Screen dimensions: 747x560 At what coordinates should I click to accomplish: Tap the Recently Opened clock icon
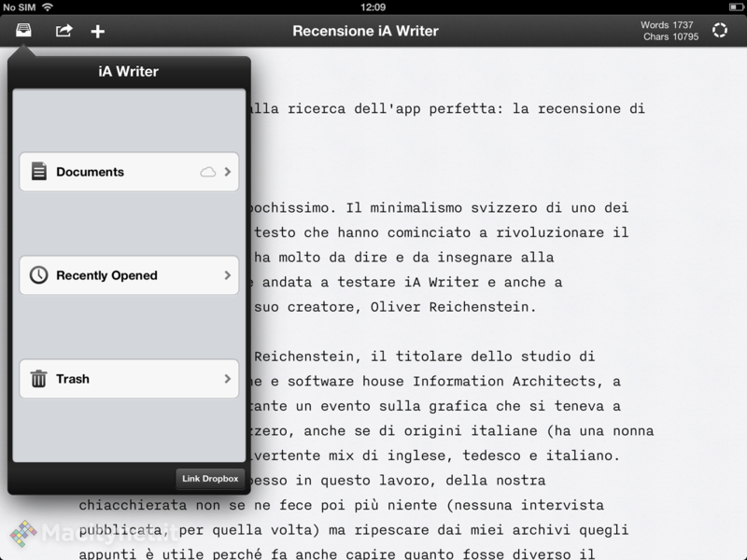coord(38,275)
